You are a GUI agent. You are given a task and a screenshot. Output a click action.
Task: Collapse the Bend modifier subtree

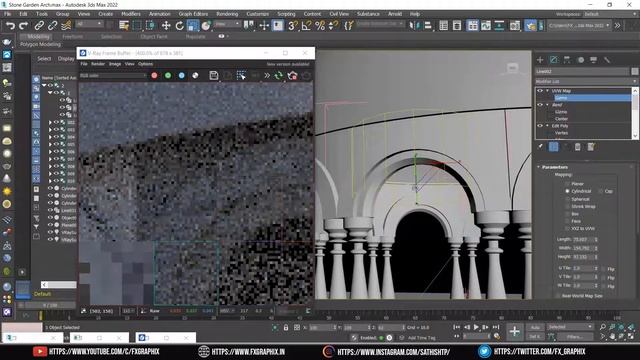point(547,104)
